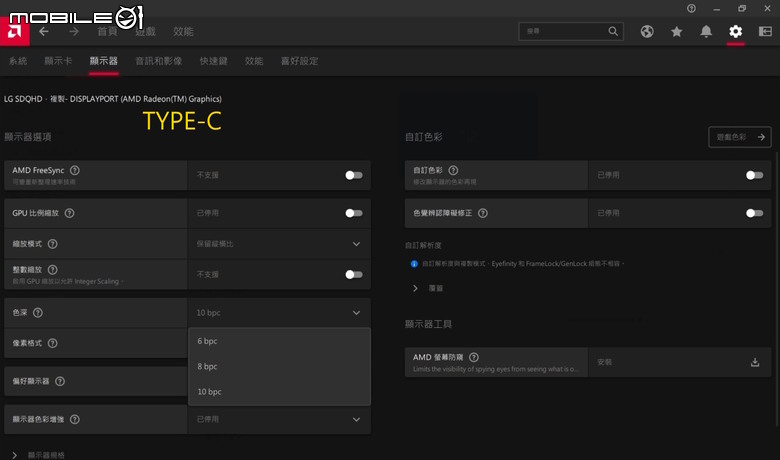The image size is (780, 460).
Task: Open 遊戲 in top navigation
Action: (145, 31)
